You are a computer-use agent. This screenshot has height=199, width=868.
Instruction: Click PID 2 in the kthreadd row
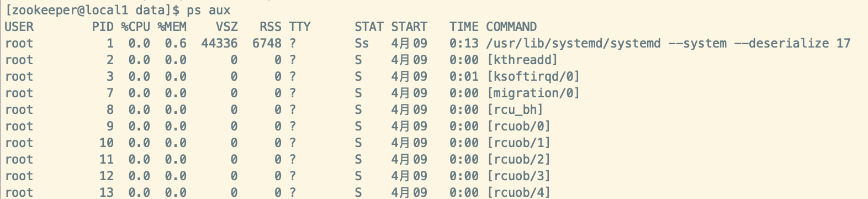[x=110, y=60]
